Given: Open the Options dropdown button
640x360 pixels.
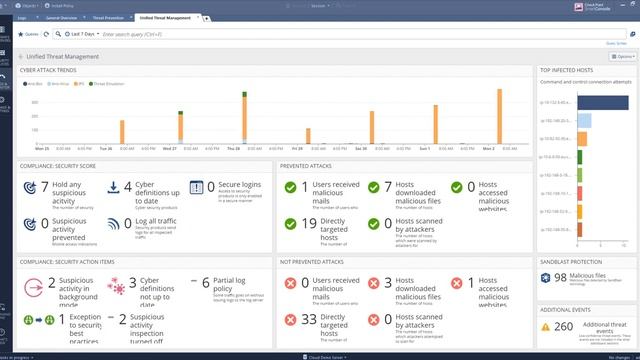Looking at the screenshot, I should 623,57.
